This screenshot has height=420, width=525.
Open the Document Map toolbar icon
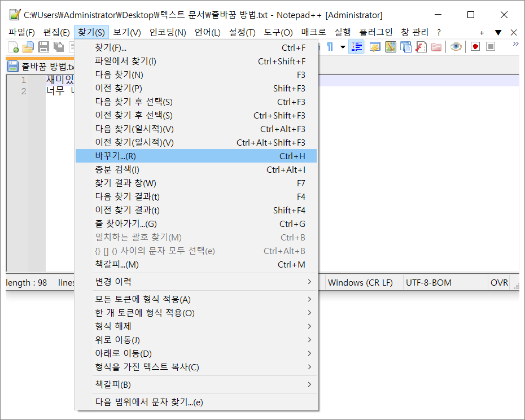point(390,47)
